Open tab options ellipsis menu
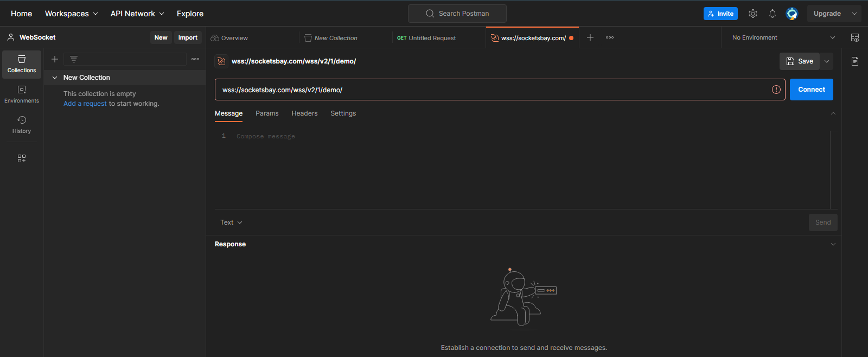 [x=610, y=37]
